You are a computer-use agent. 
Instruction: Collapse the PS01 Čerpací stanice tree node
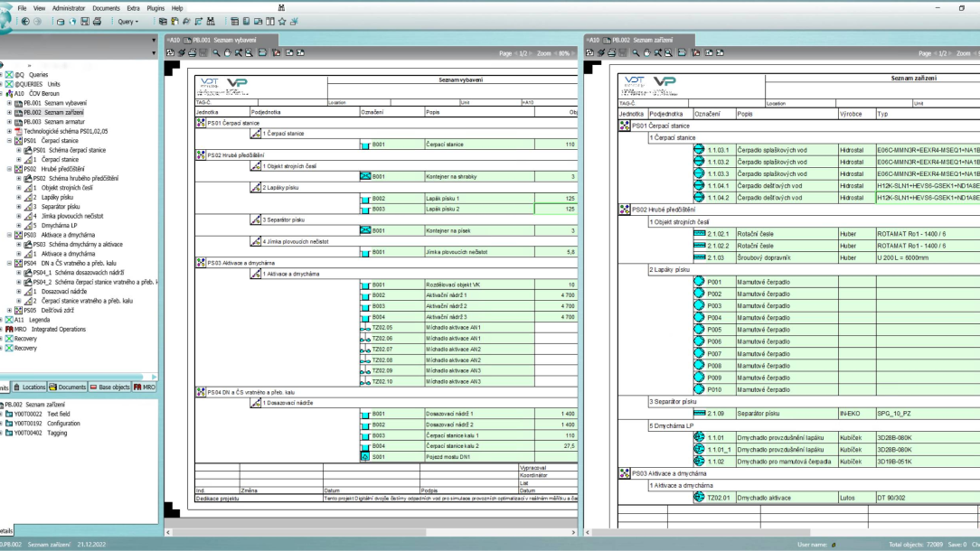(10, 141)
